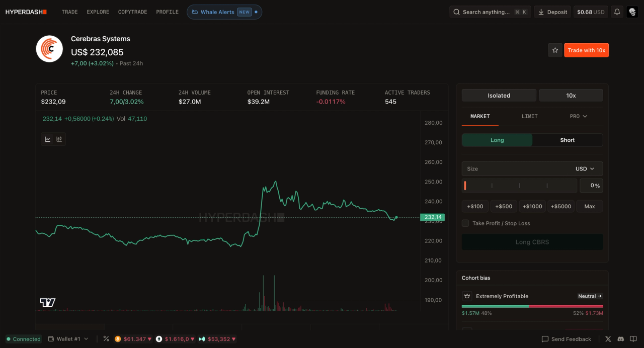The image size is (644, 348).
Task: Add +$1000 to size
Action: click(x=532, y=206)
